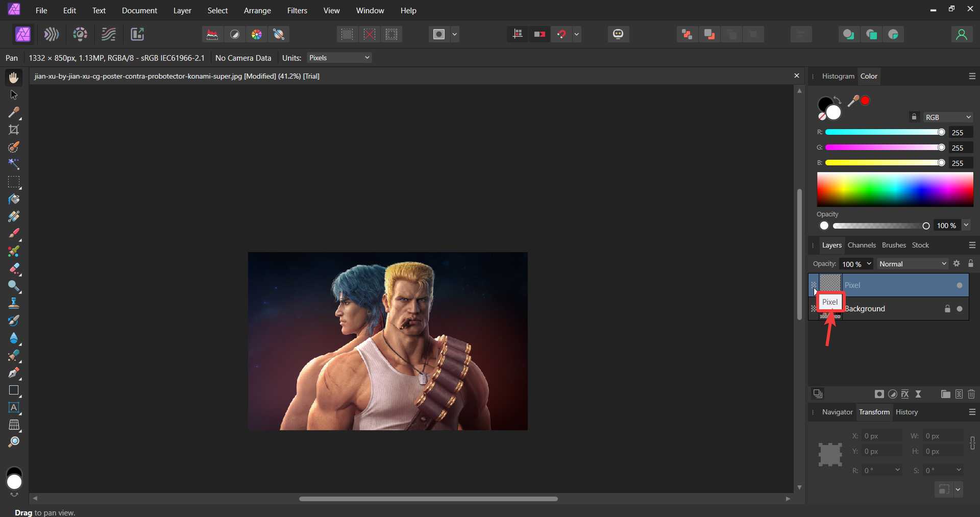Screen dimensions: 980x517
Task: Toggle snapping magnet icon in toolbar
Action: pos(562,34)
